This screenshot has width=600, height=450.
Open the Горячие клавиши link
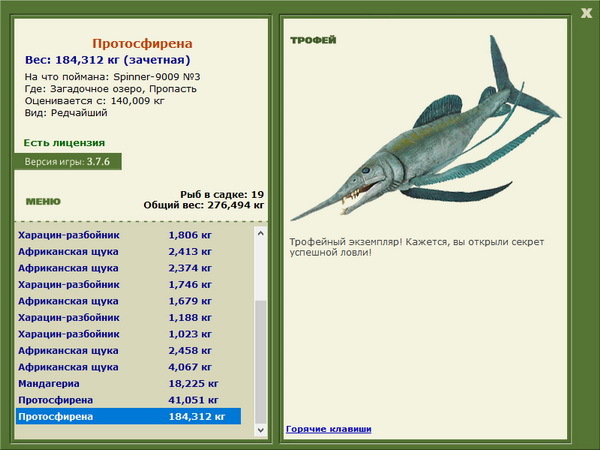pyautogui.click(x=329, y=429)
